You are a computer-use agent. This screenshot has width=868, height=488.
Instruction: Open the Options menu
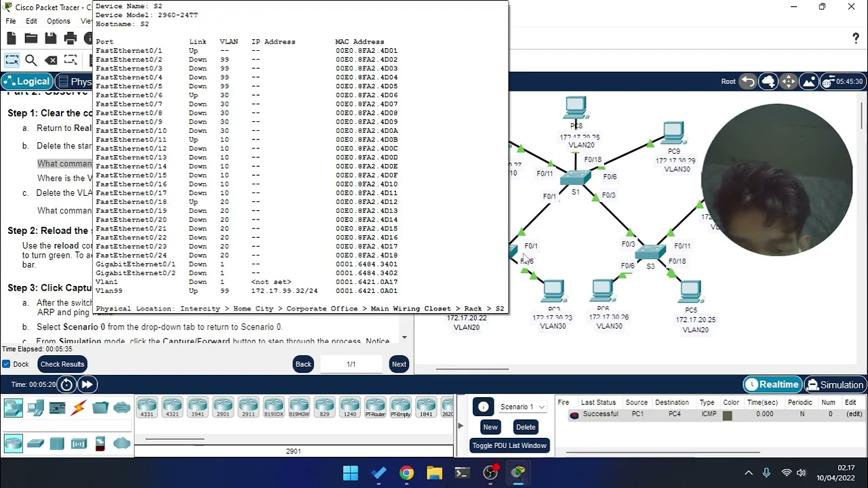pos(58,21)
